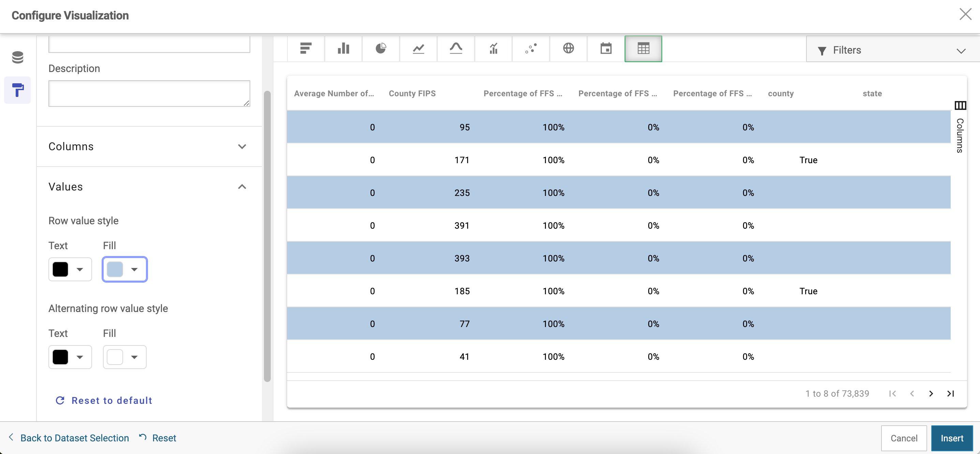Open the format paint-roller sidebar tab

click(17, 90)
